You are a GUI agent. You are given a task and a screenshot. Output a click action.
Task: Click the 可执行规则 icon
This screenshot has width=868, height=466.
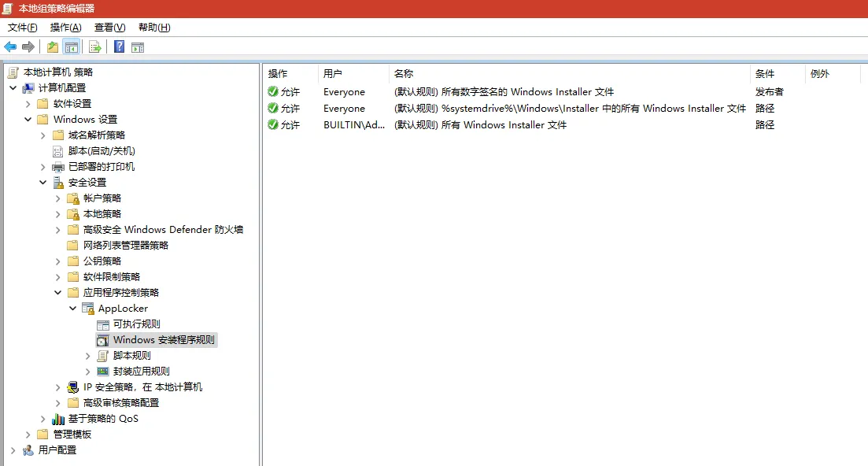point(103,324)
